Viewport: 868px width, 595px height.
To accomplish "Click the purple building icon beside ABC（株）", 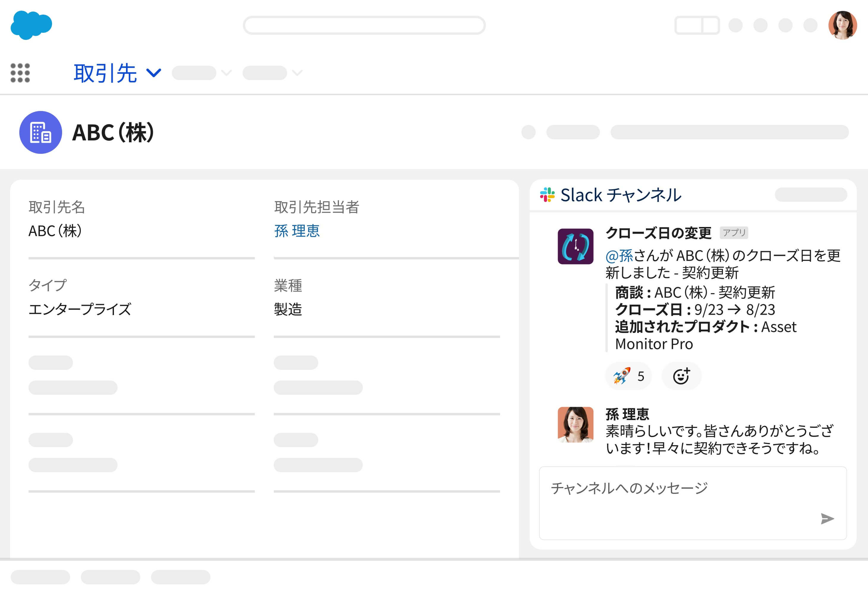I will 41,133.
